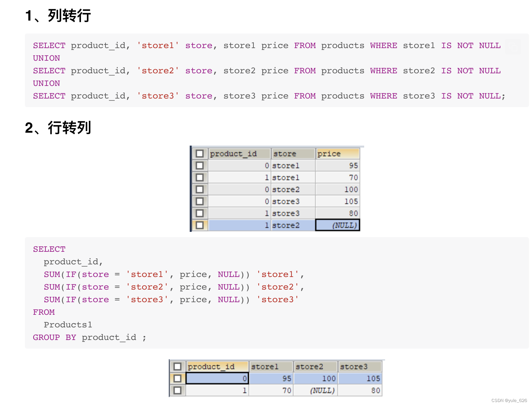The width and height of the screenshot is (532, 406).
Task: Click 'Products1' table name in the code
Action: [68, 325]
